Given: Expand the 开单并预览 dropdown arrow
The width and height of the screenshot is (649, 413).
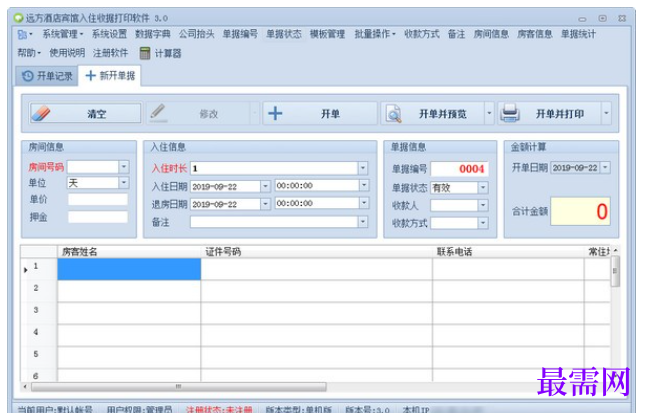Looking at the screenshot, I should click(489, 113).
